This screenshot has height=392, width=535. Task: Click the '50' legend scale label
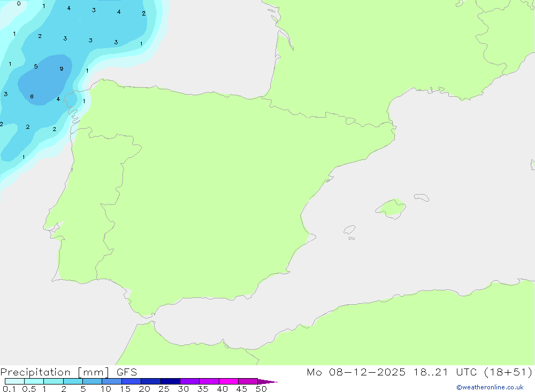tap(262, 389)
